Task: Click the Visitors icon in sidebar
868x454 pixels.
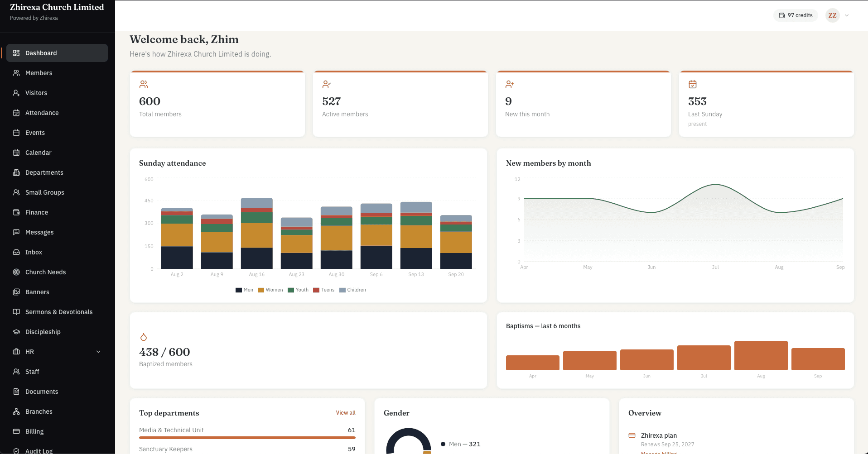Action: coord(16,93)
